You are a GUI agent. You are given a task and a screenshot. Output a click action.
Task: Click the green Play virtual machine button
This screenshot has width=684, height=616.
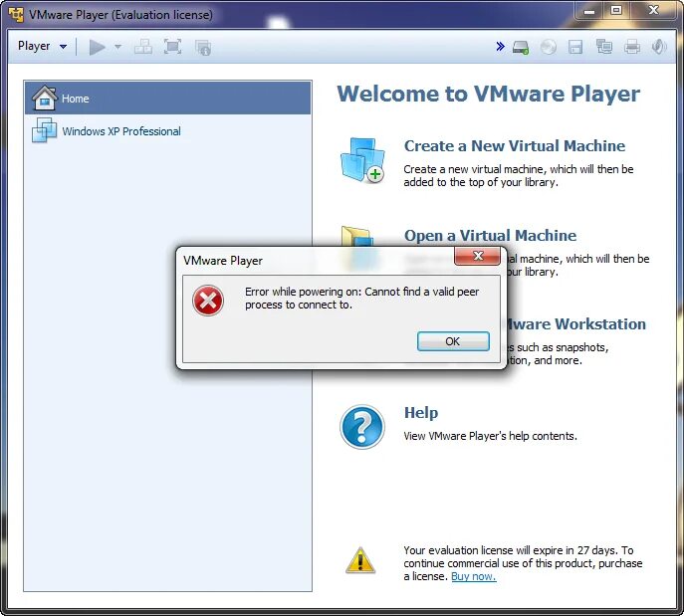(97, 47)
